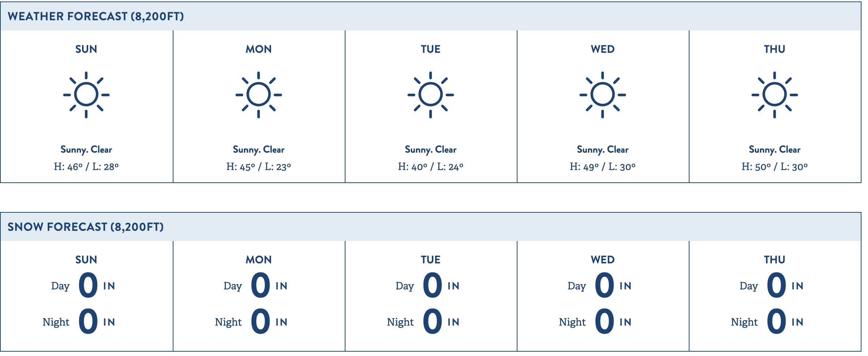Click Monday's Night snowfall value
The width and height of the screenshot is (868, 356).
pyautogui.click(x=261, y=321)
